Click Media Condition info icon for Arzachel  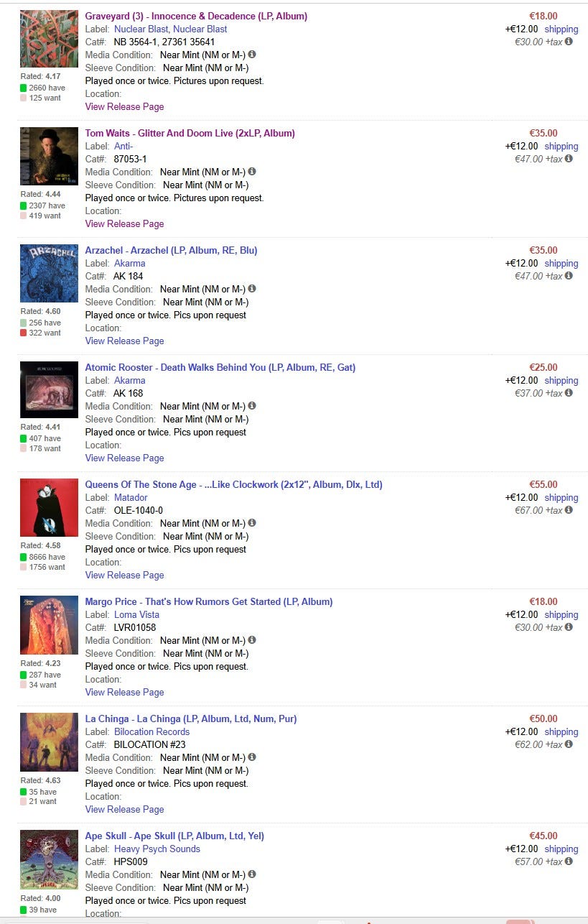[252, 289]
